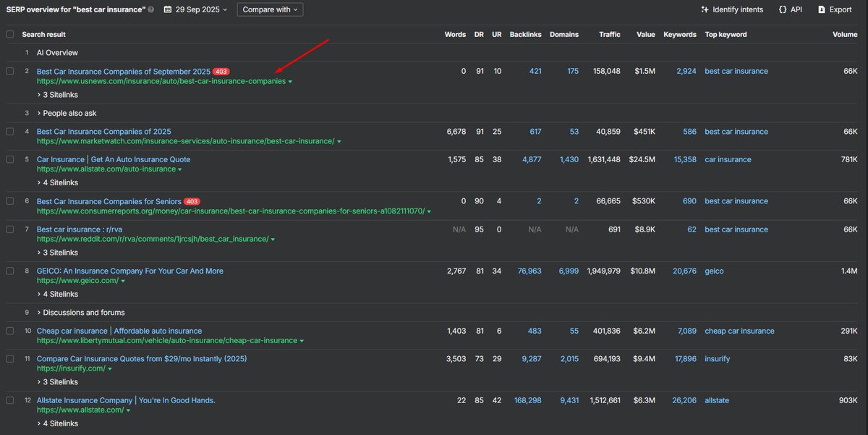
Task: Click the Keywords column header
Action: tap(680, 34)
